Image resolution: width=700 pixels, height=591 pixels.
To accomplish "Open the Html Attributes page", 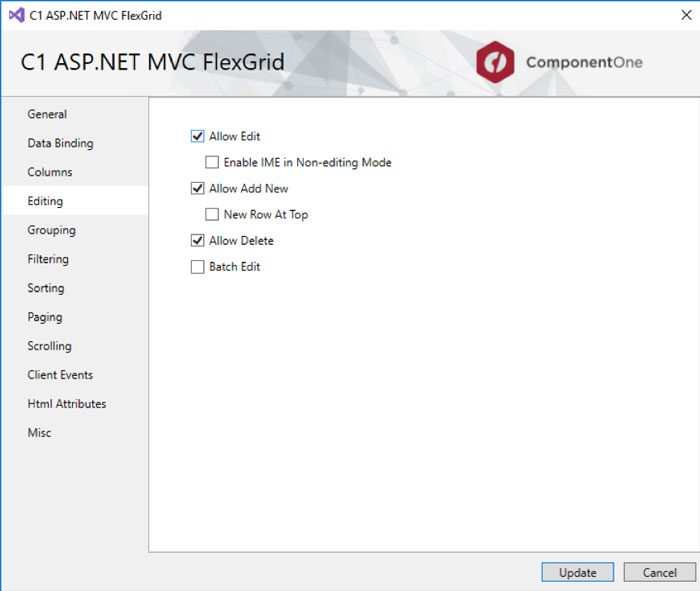I will pyautogui.click(x=75, y=404).
